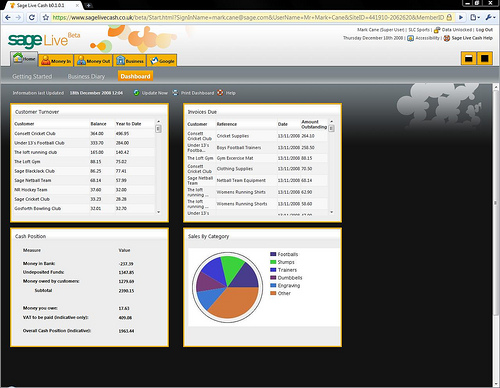Bookmark page with star icon
Screen dimensions: 500x388
[46, 17]
